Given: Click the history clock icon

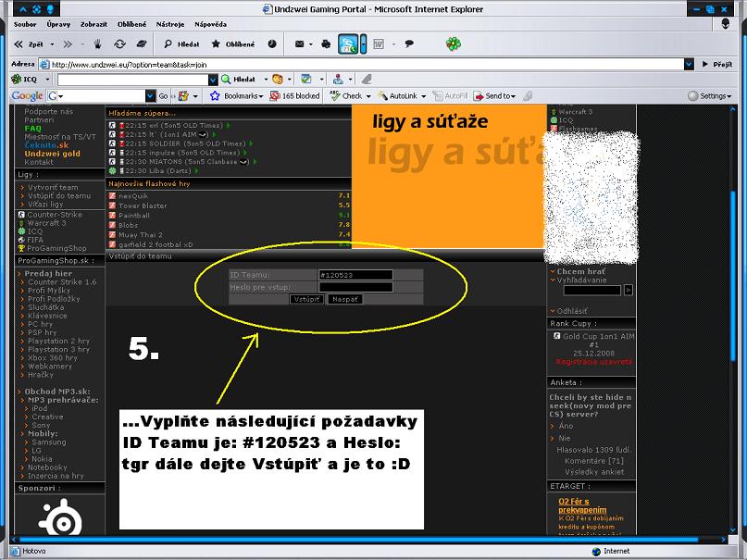Looking at the screenshot, I should point(272,44).
